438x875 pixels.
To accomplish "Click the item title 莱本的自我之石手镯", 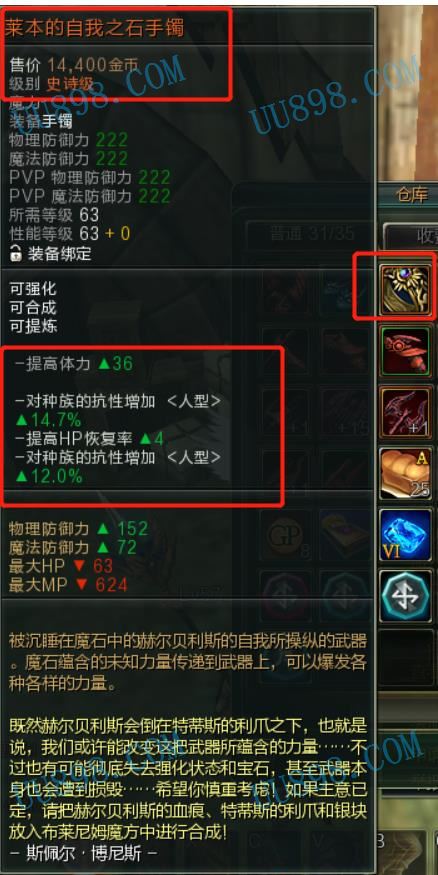I will point(95,27).
